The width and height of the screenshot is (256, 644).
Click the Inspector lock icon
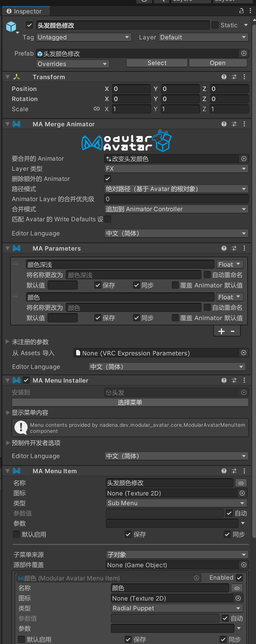tap(241, 11)
